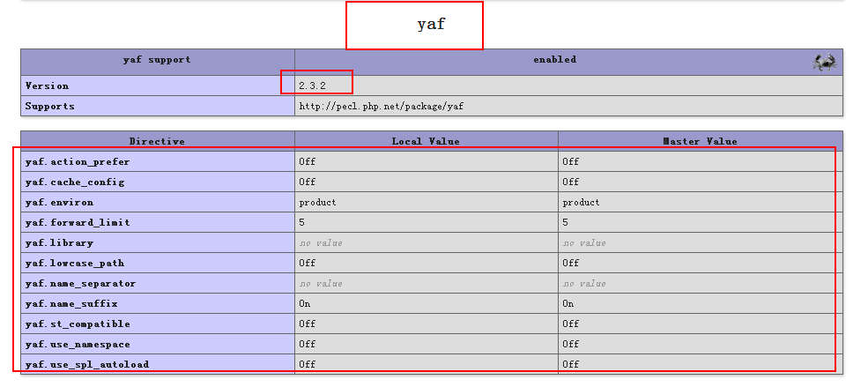Select the yaf.use_spl_autoload directive name
This screenshot has width=868, height=387.
click(86, 365)
